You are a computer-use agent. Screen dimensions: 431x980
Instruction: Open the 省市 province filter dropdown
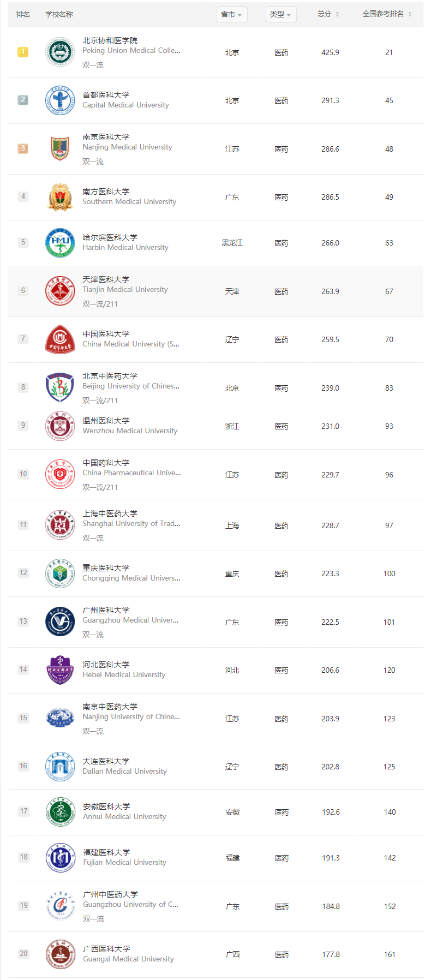pyautogui.click(x=232, y=14)
